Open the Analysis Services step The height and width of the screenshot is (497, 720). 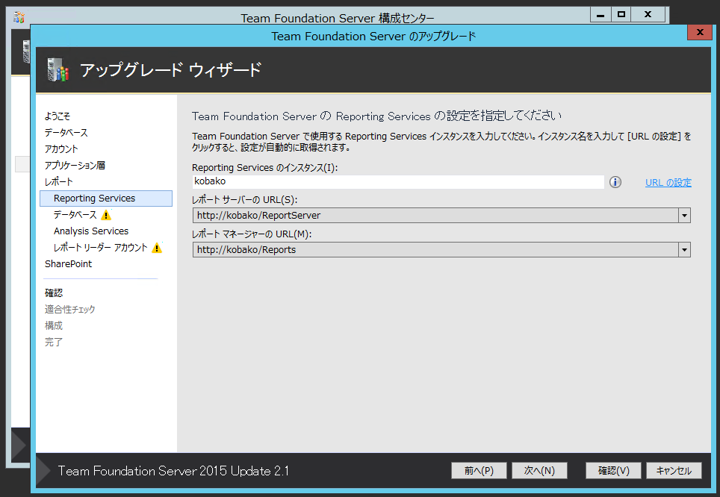(x=91, y=231)
